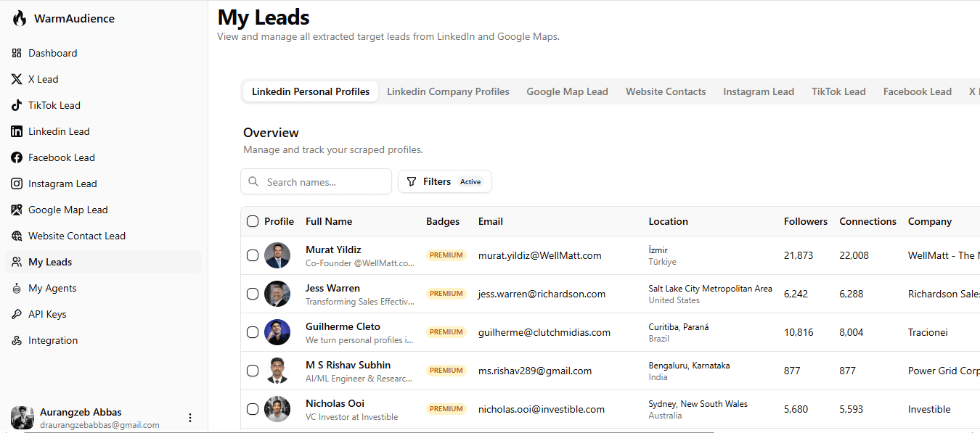Open Dashboard from the sidebar icon

[17, 53]
